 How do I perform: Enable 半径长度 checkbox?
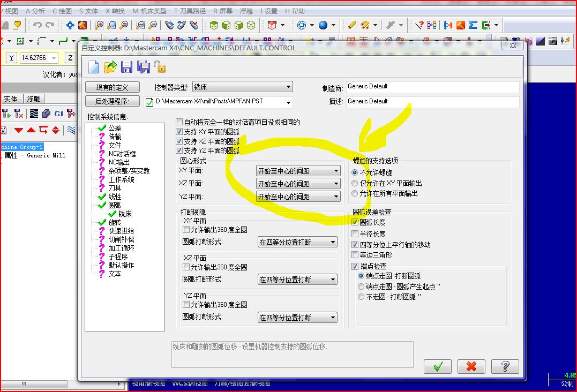[x=355, y=233]
